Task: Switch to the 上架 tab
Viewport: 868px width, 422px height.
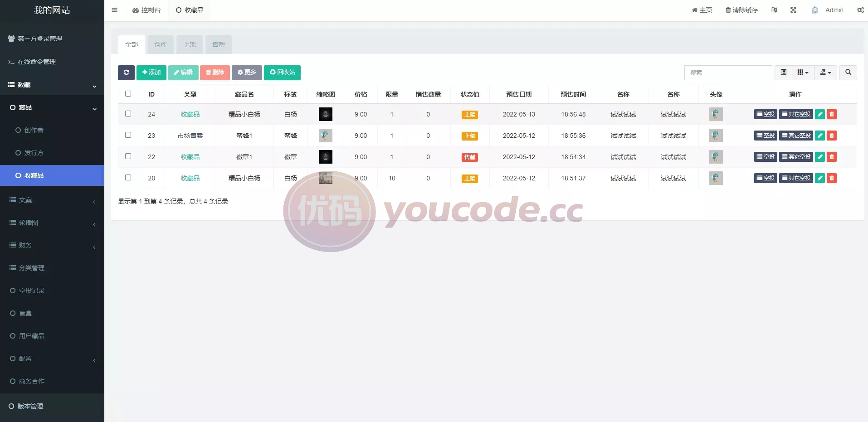Action: pyautogui.click(x=190, y=44)
